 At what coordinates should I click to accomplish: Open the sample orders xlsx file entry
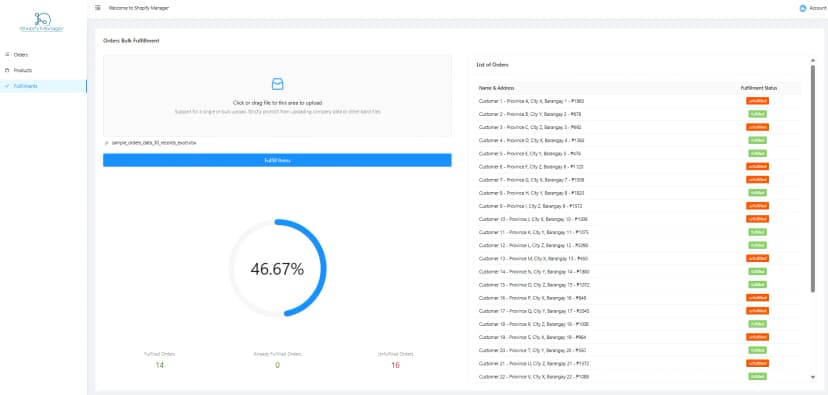pyautogui.click(x=154, y=143)
